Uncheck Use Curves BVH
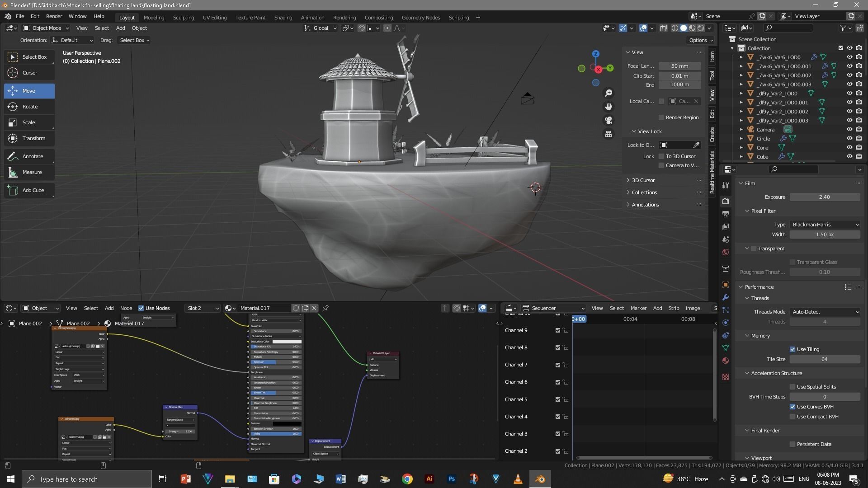Viewport: 868px width, 488px height. coord(793,407)
